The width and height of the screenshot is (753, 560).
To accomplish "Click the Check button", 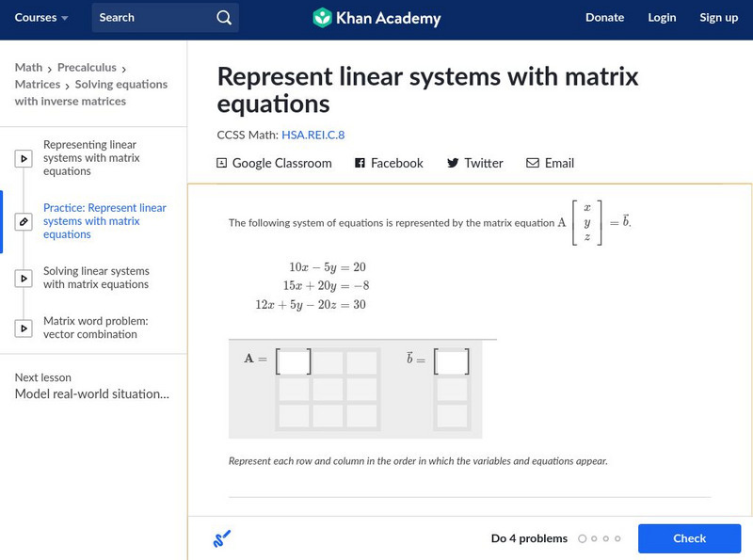I will [689, 538].
